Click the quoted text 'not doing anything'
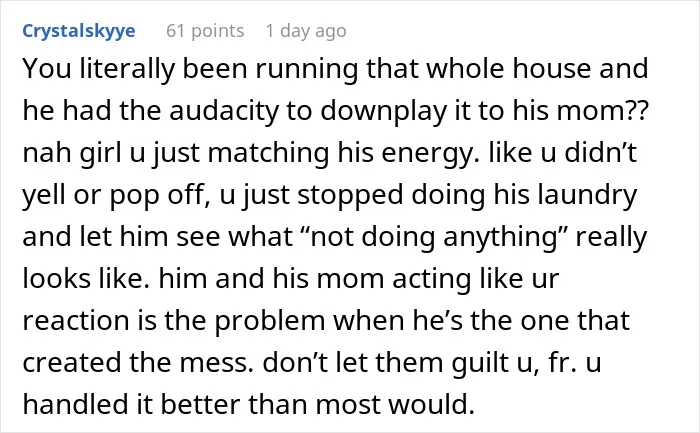Viewport: 700px width, 433px height. click(434, 237)
